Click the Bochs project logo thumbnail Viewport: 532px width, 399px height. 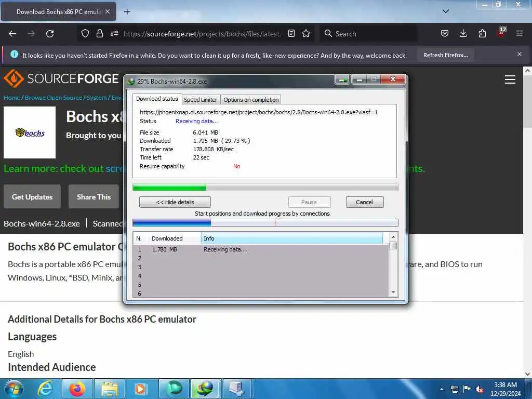tap(30, 132)
